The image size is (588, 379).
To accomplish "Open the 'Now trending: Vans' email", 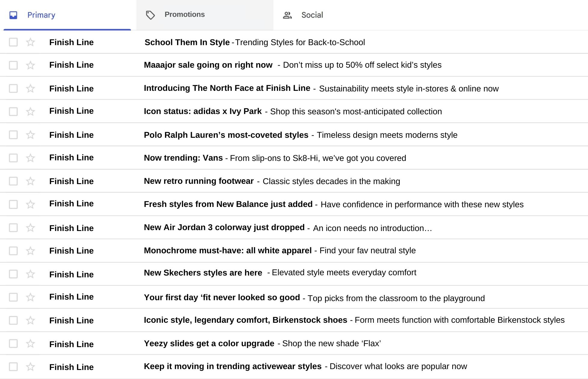I will pyautogui.click(x=183, y=158).
